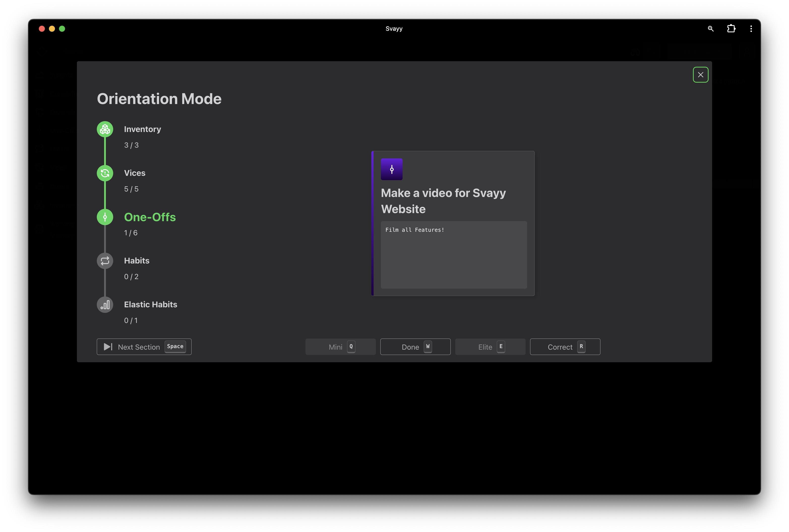This screenshot has height=532, width=789.
Task: Click the R key hint on Correct
Action: (x=581, y=346)
